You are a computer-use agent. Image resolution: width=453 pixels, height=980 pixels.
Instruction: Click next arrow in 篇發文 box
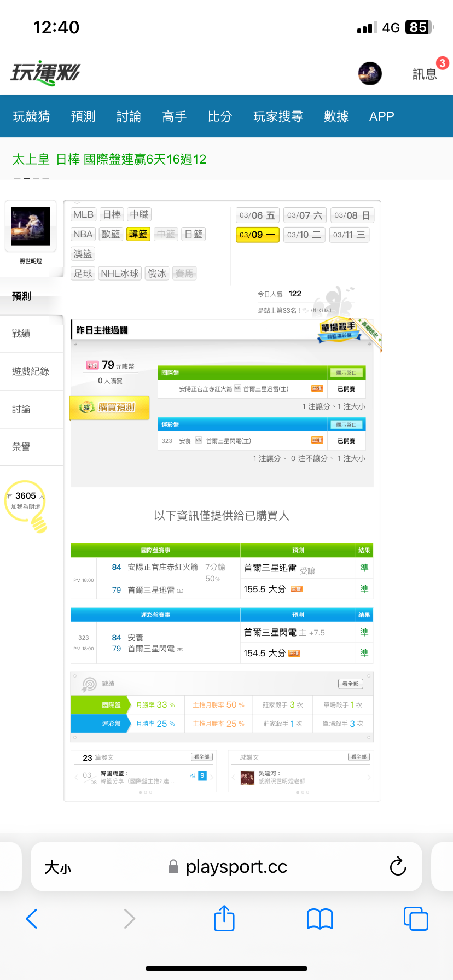[x=211, y=777]
